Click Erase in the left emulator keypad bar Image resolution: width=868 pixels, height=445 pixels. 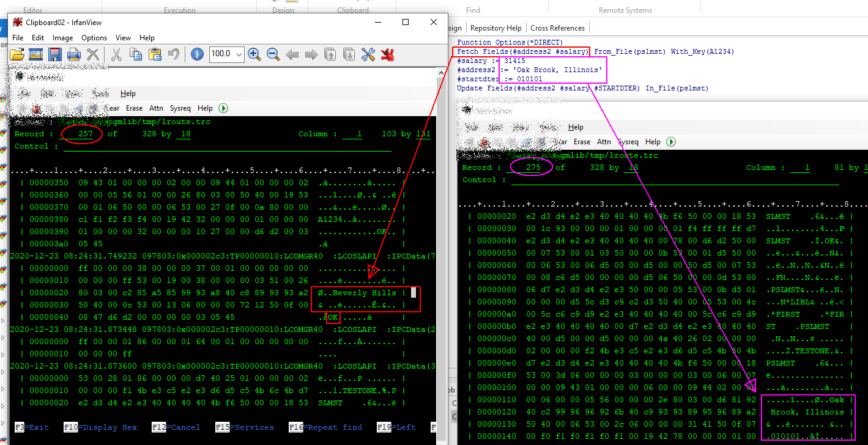134,108
